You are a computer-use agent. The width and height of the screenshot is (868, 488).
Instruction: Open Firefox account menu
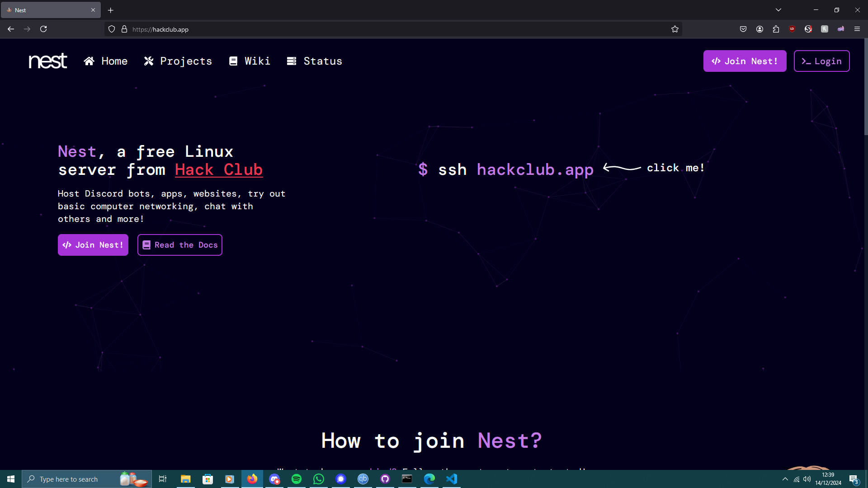(759, 29)
